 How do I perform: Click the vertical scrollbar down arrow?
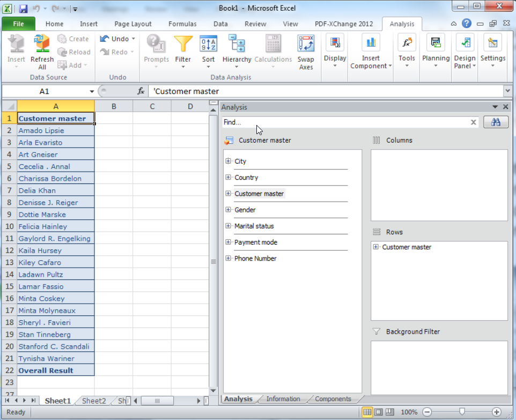213,390
